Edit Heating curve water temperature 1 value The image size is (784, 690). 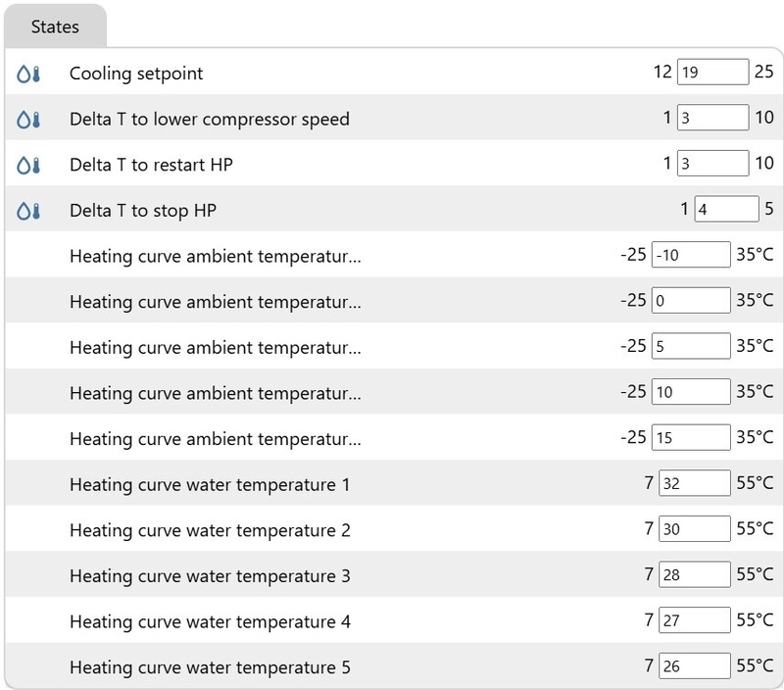pos(695,483)
